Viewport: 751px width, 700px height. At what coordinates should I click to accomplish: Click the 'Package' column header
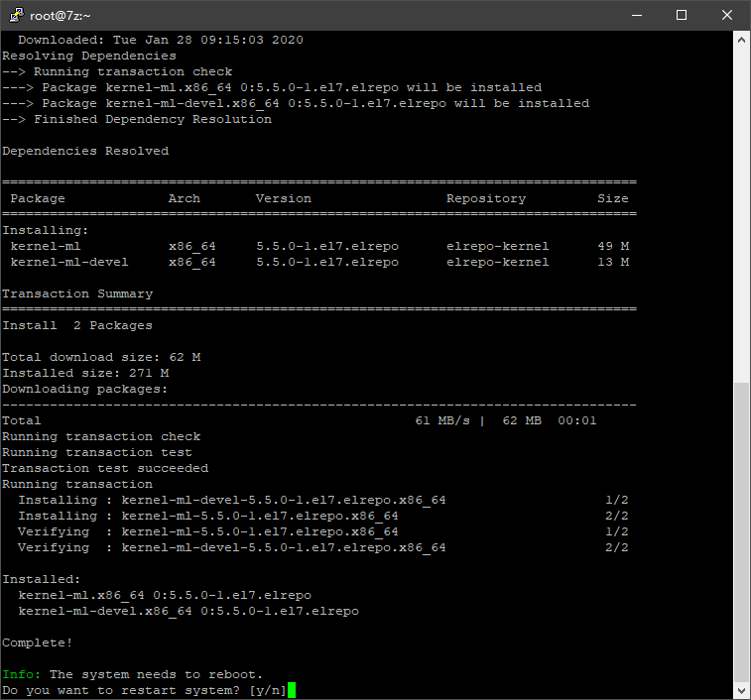click(x=38, y=198)
